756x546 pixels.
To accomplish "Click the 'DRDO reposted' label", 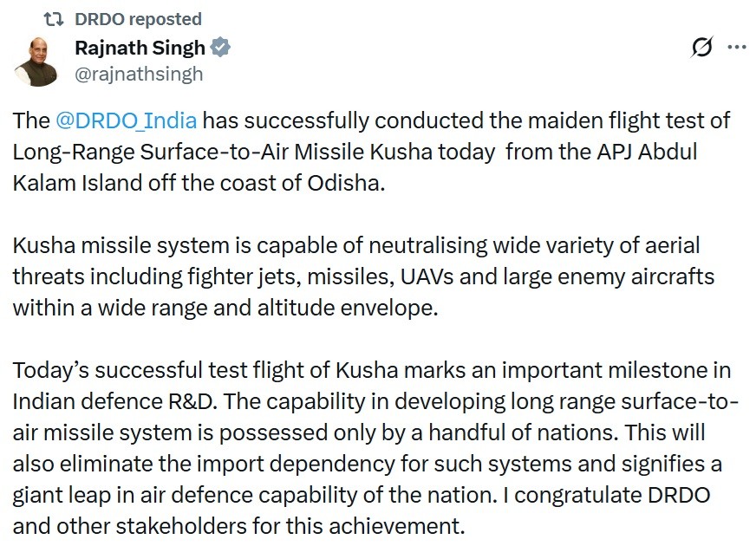I will click(x=139, y=19).
